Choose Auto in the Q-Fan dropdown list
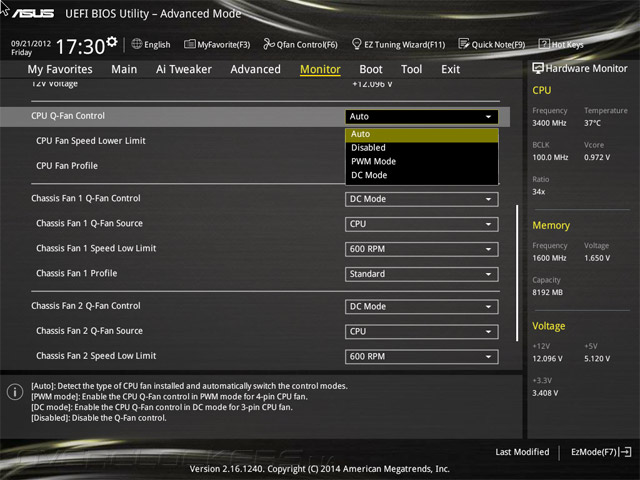640x480 pixels. click(x=422, y=134)
